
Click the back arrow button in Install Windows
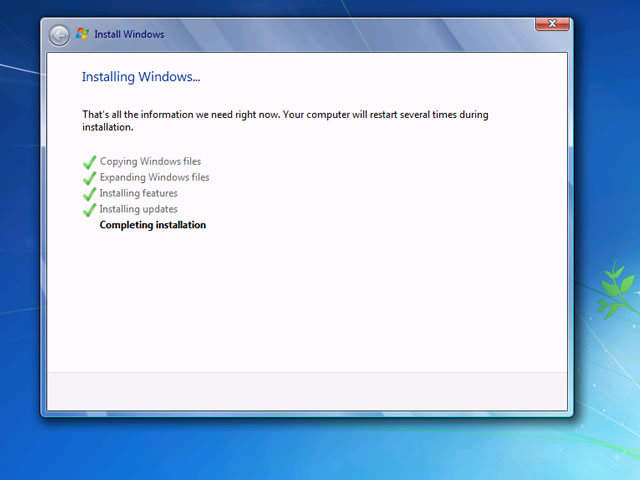(59, 36)
